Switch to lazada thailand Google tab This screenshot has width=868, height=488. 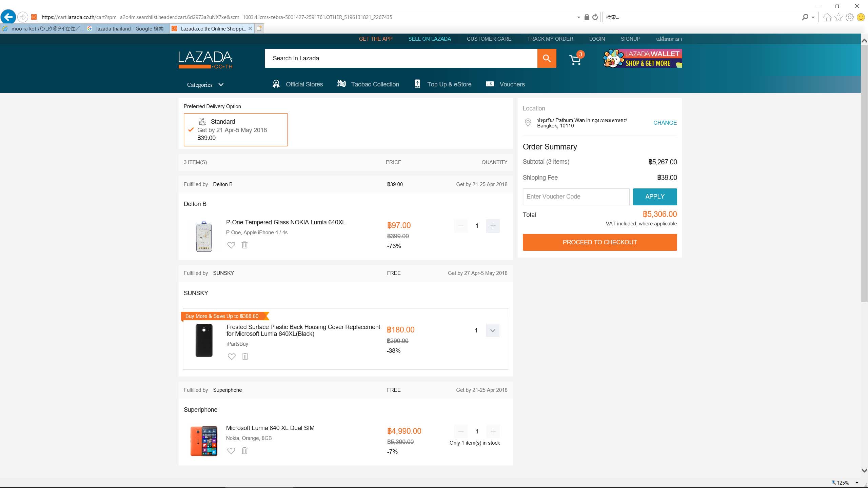coord(127,28)
